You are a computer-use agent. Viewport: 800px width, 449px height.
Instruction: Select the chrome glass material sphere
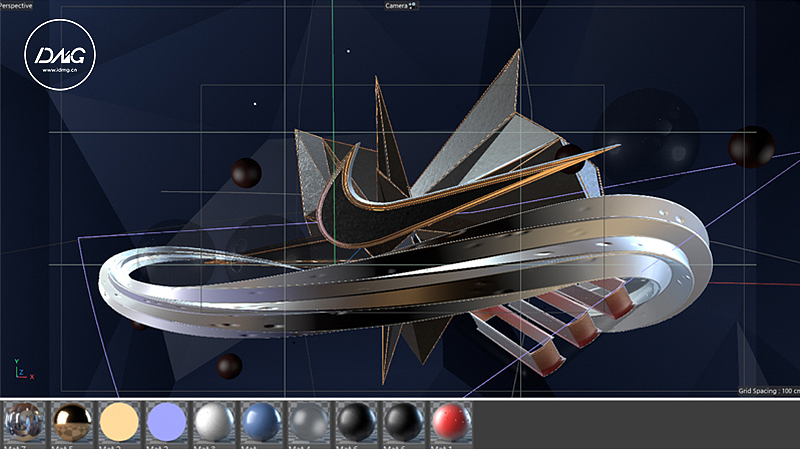coord(24,422)
